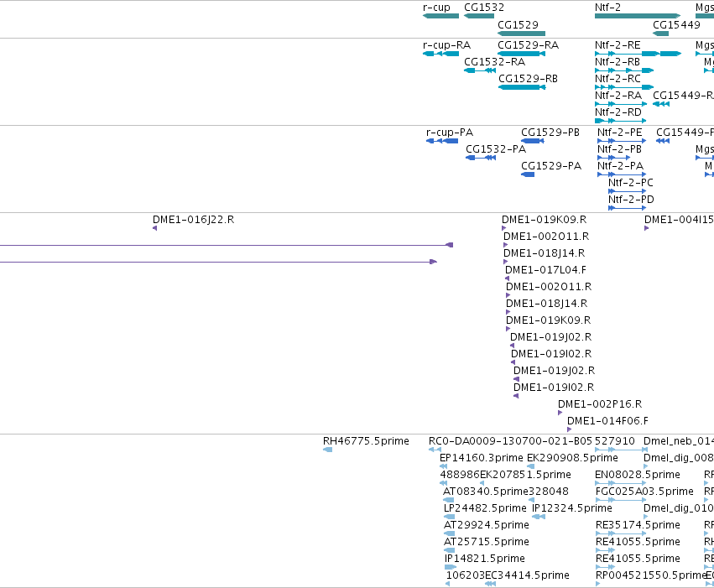Click the Ntf-2-PB protein label
This screenshot has height=588, width=714.
(x=619, y=149)
